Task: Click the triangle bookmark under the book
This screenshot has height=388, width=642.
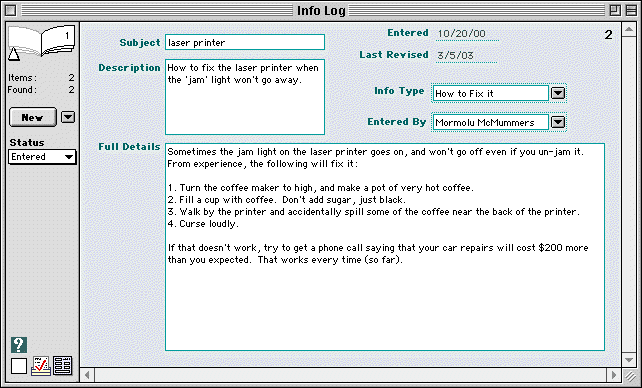Action: (14, 54)
